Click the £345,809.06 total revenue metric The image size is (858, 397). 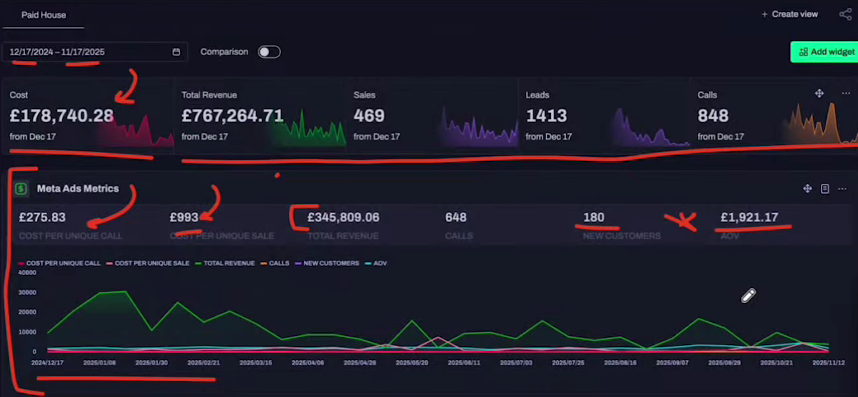(343, 217)
